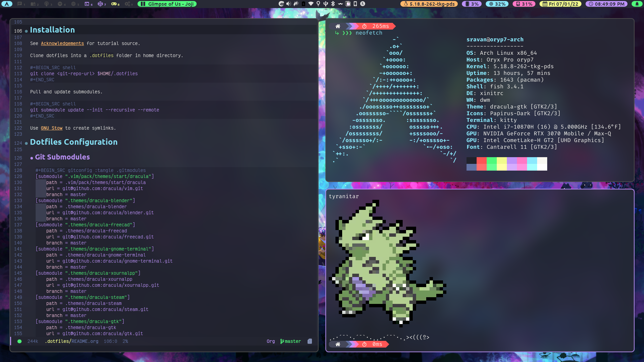Click the 32% CPU usage widget
Screen dimensions: 644x362
[497, 4]
